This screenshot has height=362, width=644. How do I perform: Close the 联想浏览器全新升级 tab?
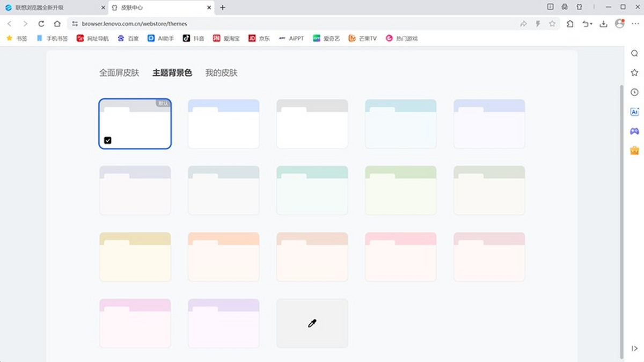click(103, 8)
